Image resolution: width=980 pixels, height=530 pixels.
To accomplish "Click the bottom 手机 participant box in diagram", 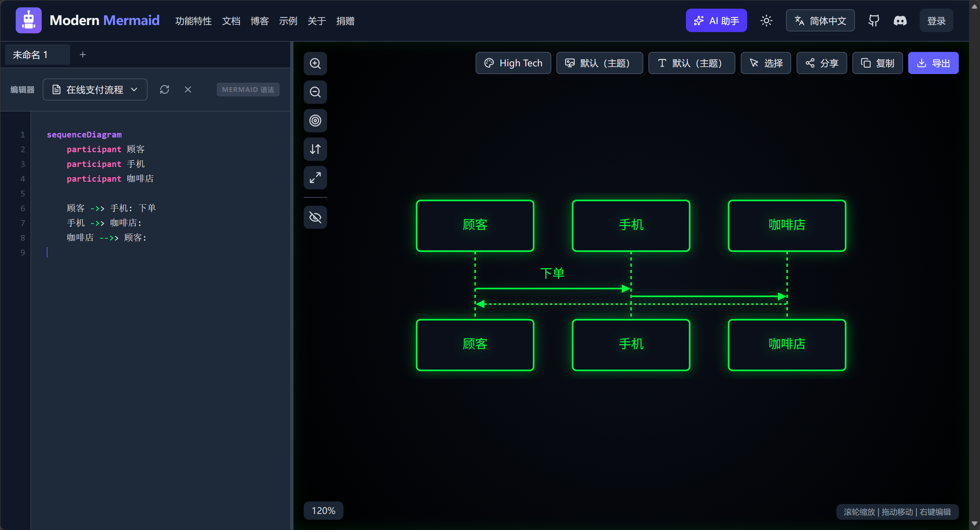I will point(631,344).
